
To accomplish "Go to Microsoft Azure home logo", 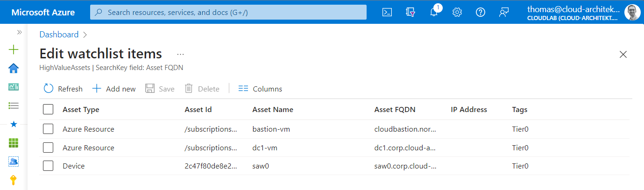I will [x=43, y=13].
